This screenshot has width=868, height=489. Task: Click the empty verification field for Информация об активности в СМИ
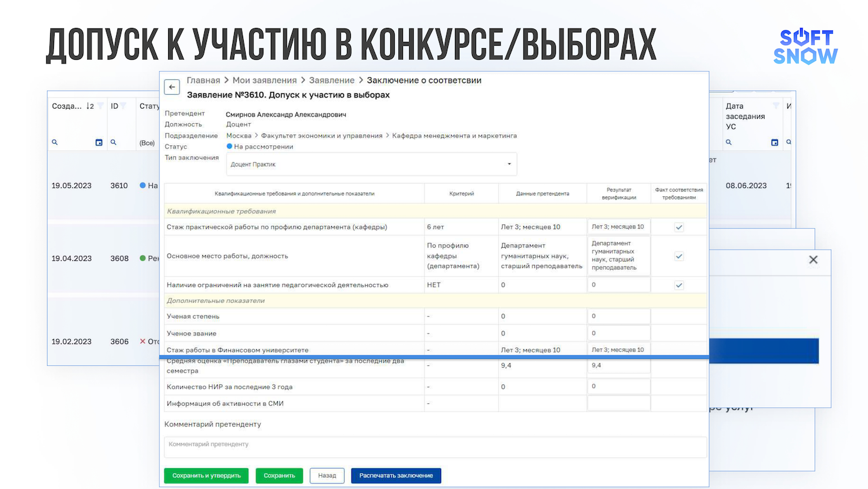tap(619, 403)
